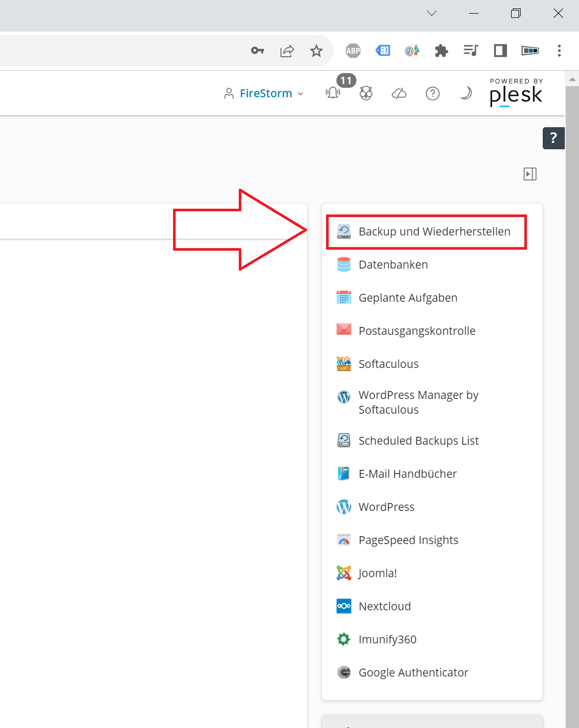Click the Joomla! logo icon
This screenshot has height=728, width=579.
click(x=344, y=573)
